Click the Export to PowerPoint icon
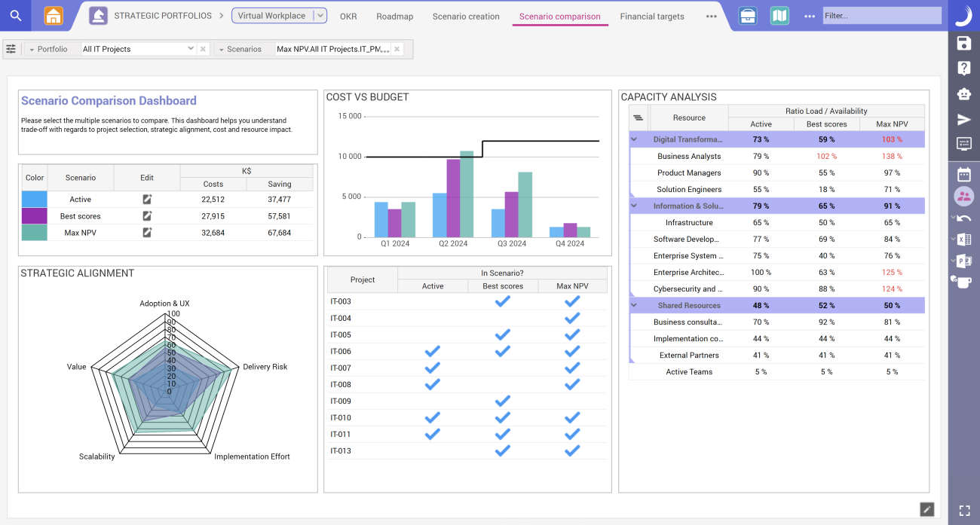 coord(963,261)
